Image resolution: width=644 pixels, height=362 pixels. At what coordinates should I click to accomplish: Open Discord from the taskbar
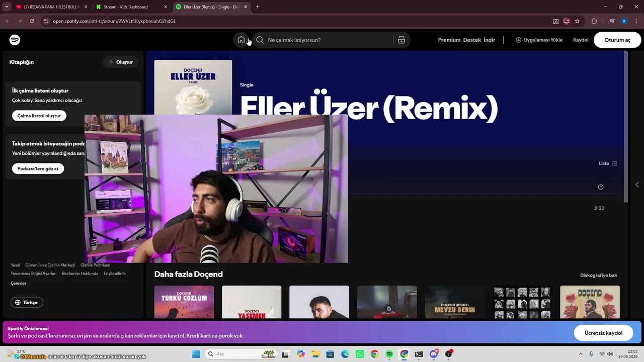pyautogui.click(x=434, y=354)
